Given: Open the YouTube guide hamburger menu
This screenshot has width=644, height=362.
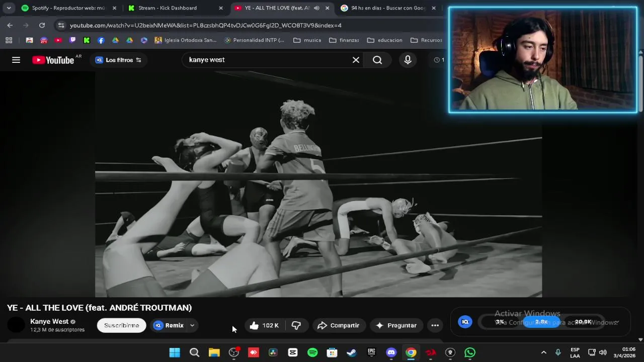Looking at the screenshot, I should (x=16, y=60).
